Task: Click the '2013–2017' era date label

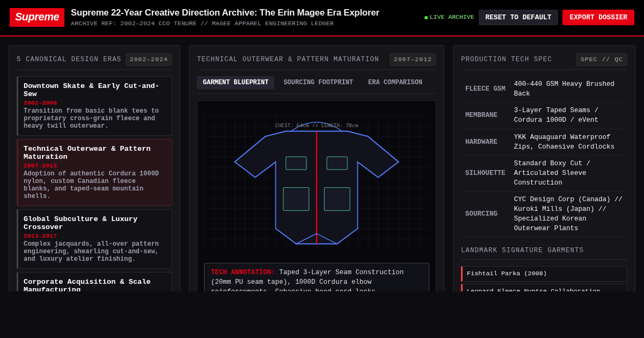Action: (x=40, y=236)
